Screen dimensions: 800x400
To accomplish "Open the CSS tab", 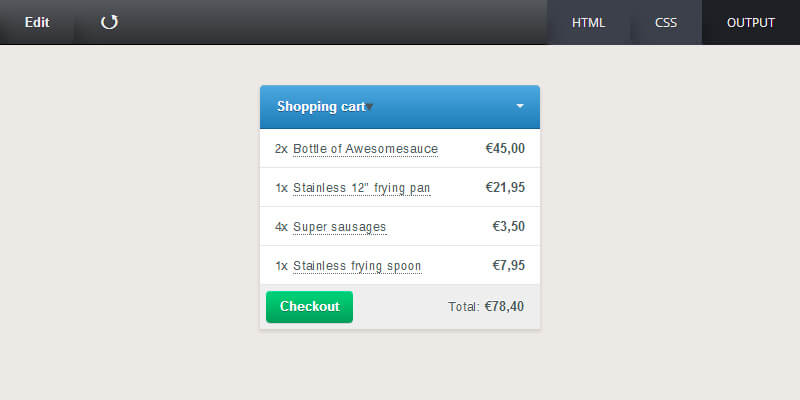I will point(666,22).
